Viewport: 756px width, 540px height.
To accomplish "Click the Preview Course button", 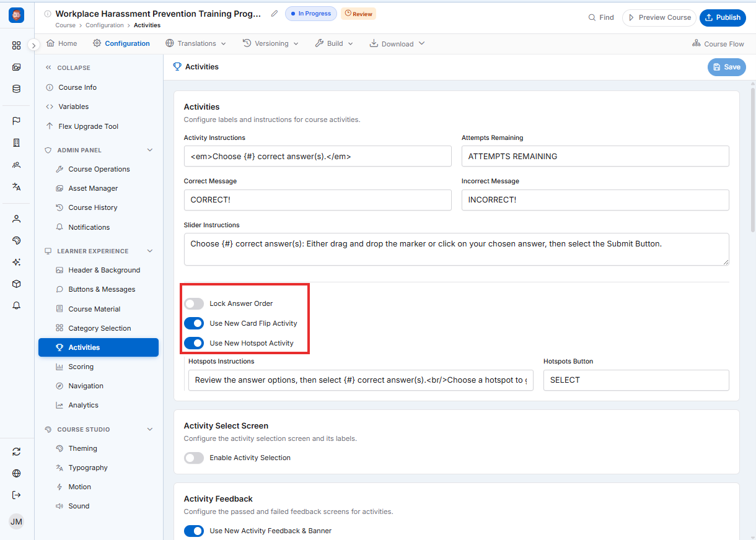I will tap(659, 17).
